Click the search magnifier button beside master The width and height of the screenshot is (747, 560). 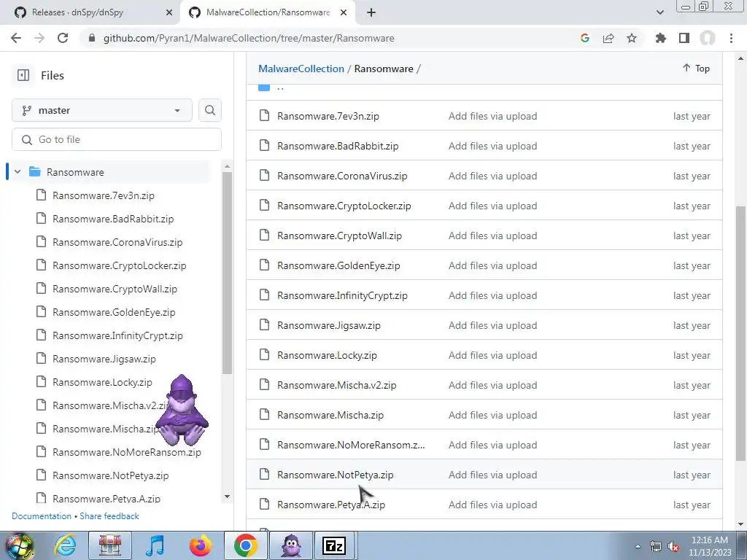pos(210,111)
